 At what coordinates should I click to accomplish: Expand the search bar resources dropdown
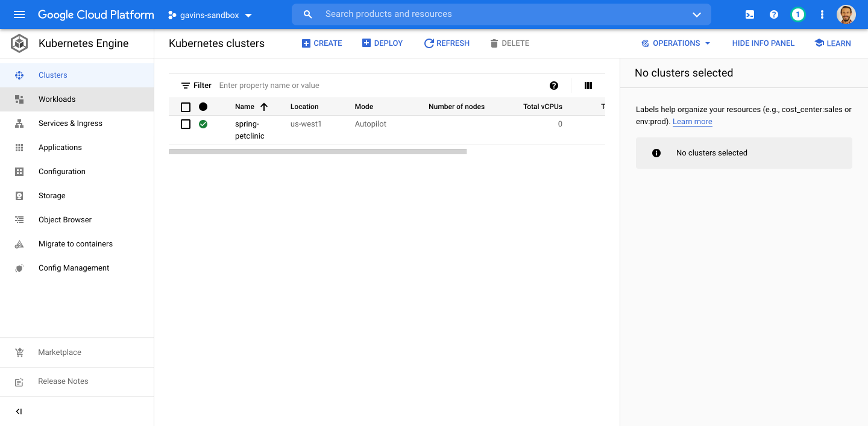696,14
